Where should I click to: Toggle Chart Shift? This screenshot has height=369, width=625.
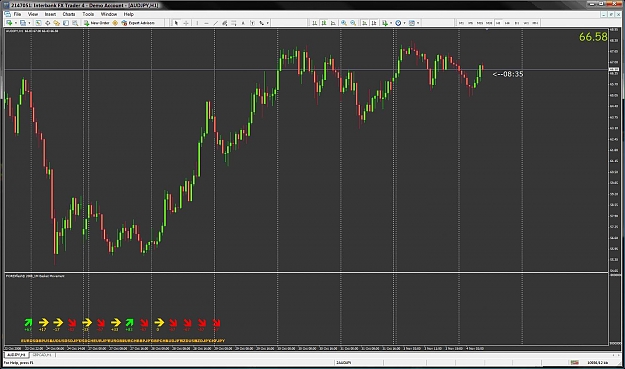(x=373, y=23)
